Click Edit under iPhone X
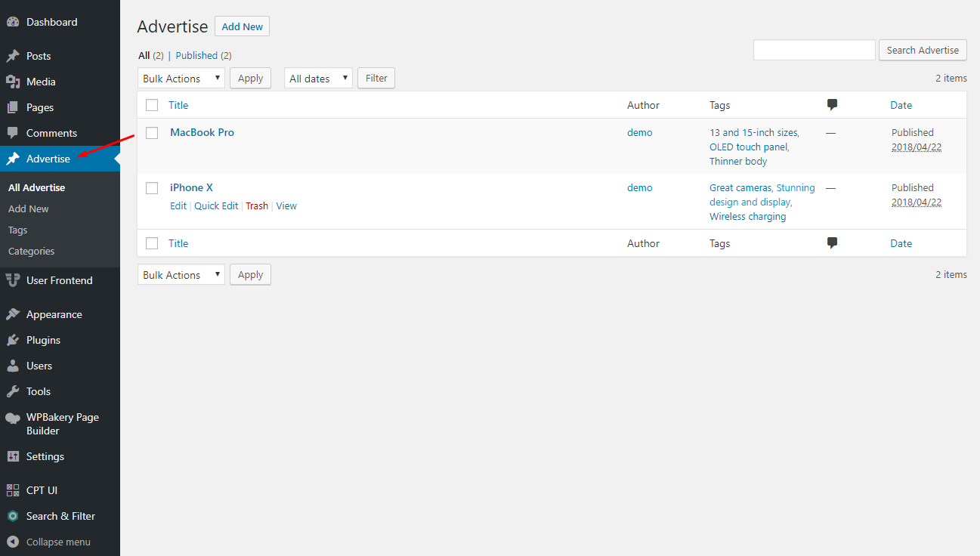Image resolution: width=980 pixels, height=556 pixels. click(178, 205)
